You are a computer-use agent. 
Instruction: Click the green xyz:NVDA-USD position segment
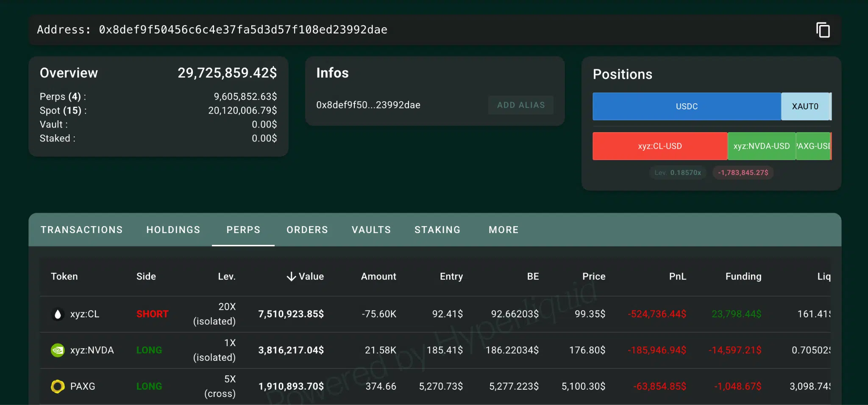point(761,146)
